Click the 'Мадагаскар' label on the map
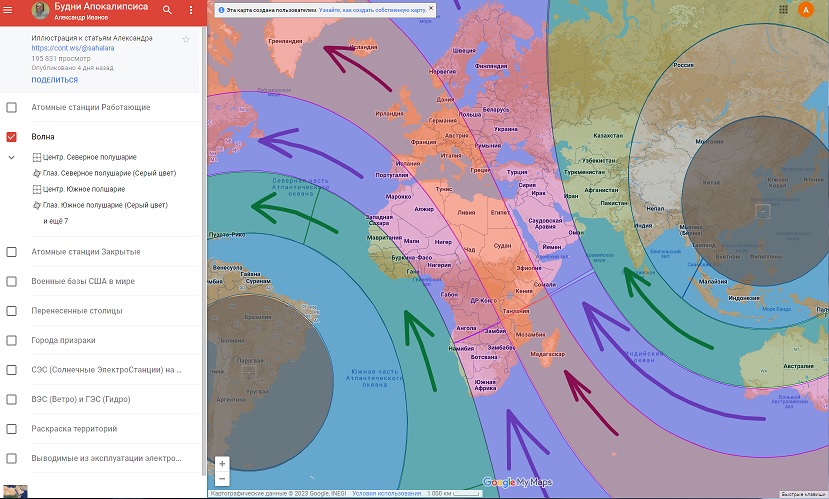The width and height of the screenshot is (829, 499). tap(547, 354)
